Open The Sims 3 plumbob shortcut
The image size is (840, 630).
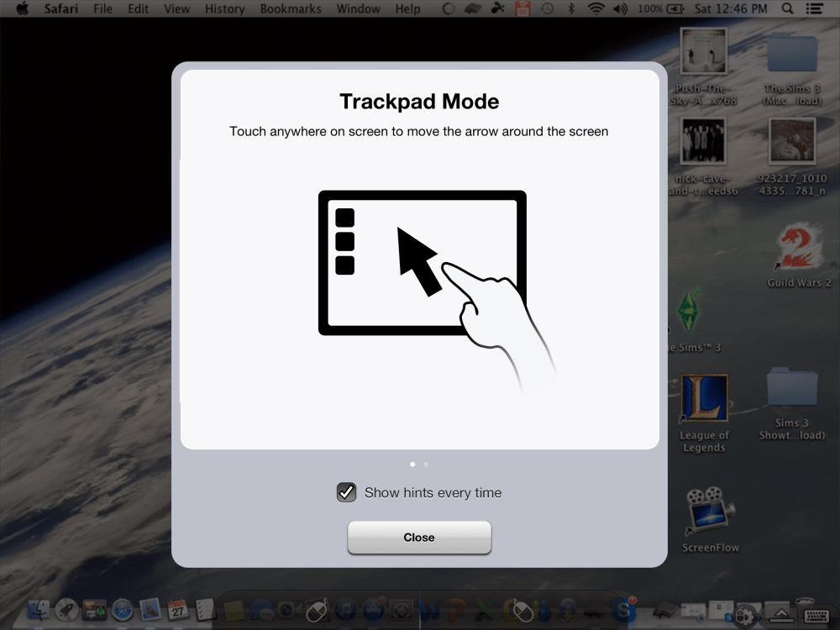click(x=690, y=312)
